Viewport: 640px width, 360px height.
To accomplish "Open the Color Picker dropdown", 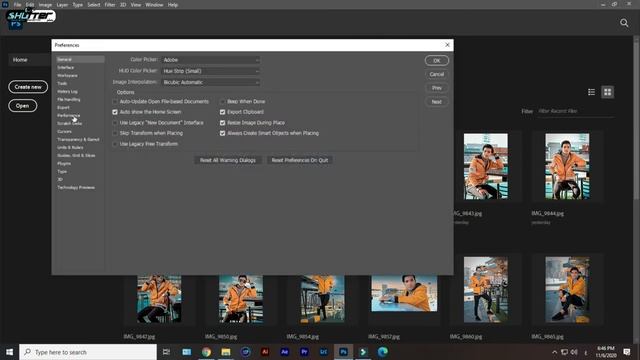I will [x=211, y=60].
